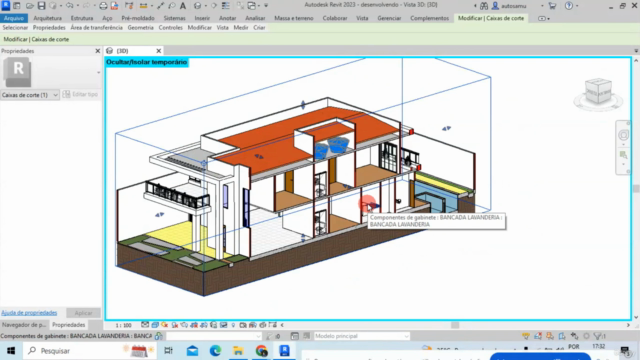This screenshot has height=360, width=640.
Task: Open the ribbon panel display options dropdown
Action: [544, 18]
